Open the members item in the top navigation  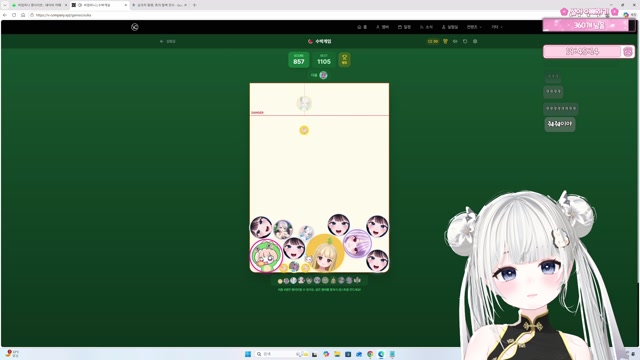coord(382,27)
